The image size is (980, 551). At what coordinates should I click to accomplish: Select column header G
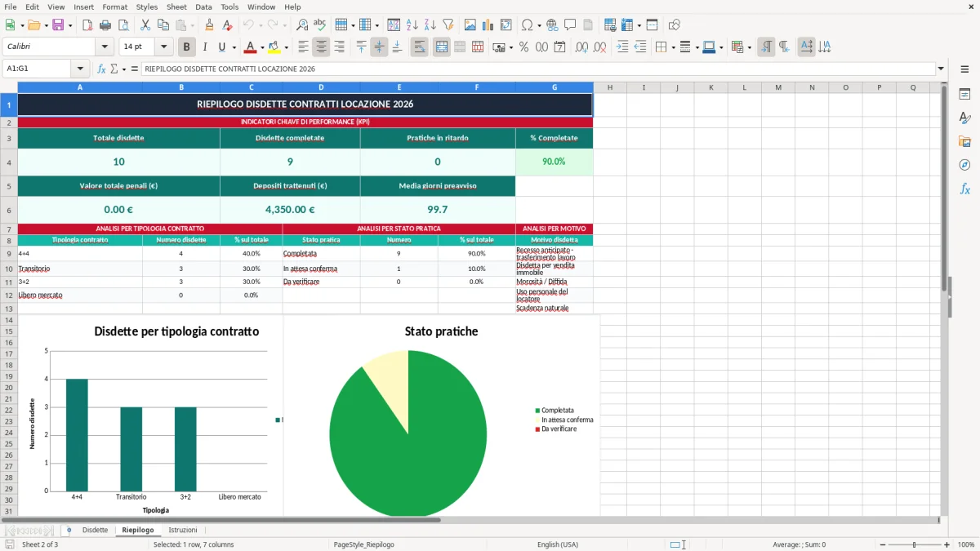click(555, 87)
